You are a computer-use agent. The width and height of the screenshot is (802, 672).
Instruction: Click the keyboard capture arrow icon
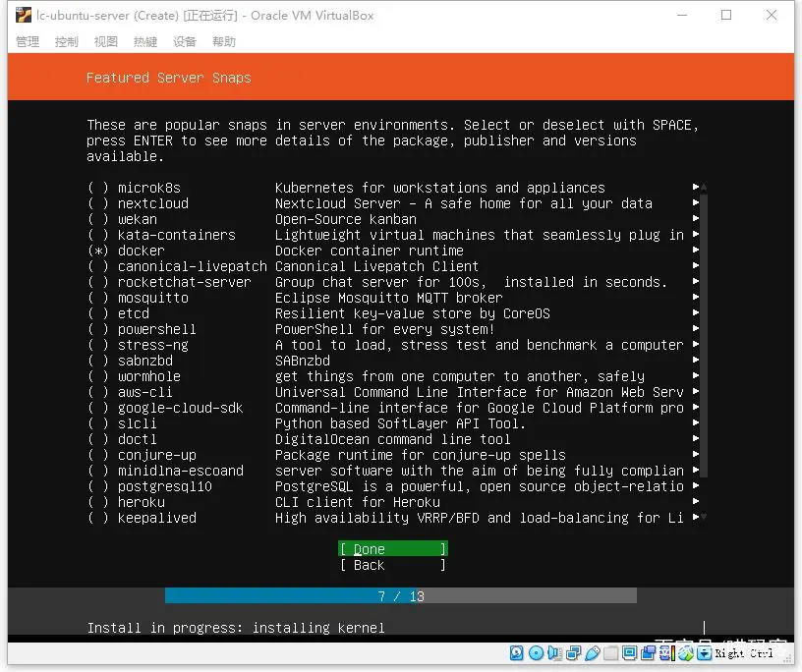click(x=705, y=653)
